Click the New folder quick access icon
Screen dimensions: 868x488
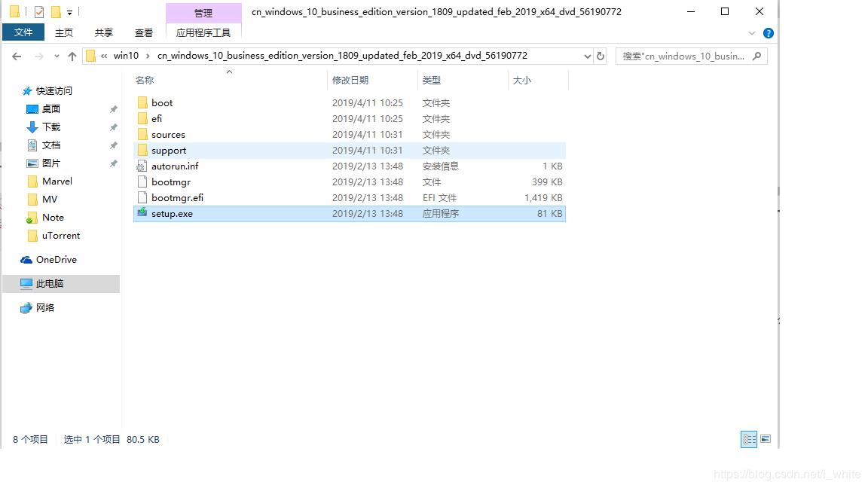(56, 11)
